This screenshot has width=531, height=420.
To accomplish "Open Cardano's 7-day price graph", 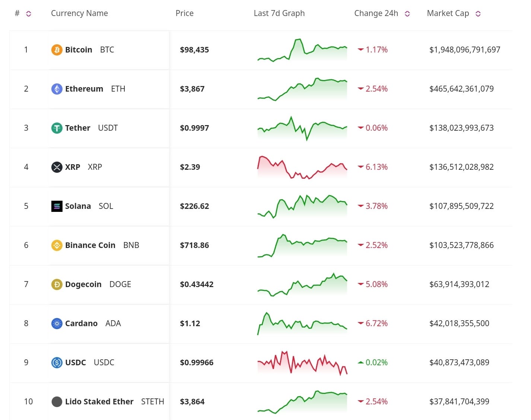I will [302, 324].
